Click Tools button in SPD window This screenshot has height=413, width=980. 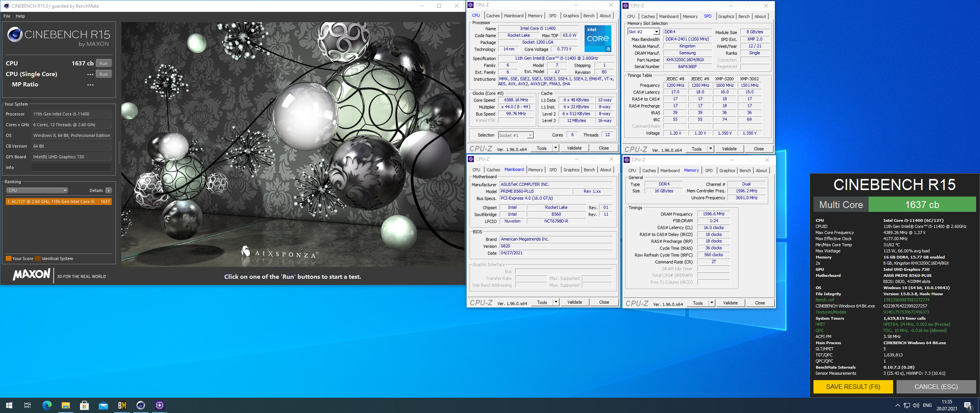coord(696,149)
